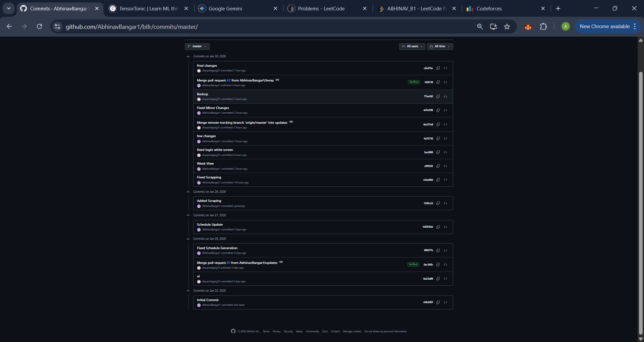Open the master branch dropdown
Screen dimensions: 644x342
[197, 47]
